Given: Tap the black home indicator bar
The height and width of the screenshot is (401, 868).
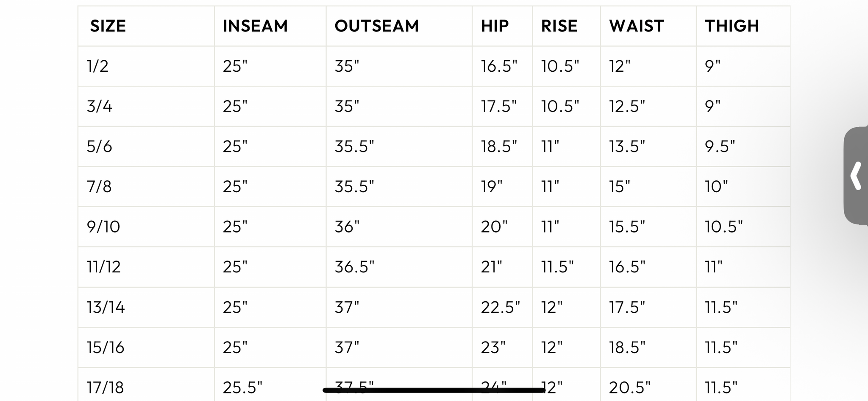Looking at the screenshot, I should pyautogui.click(x=434, y=390).
